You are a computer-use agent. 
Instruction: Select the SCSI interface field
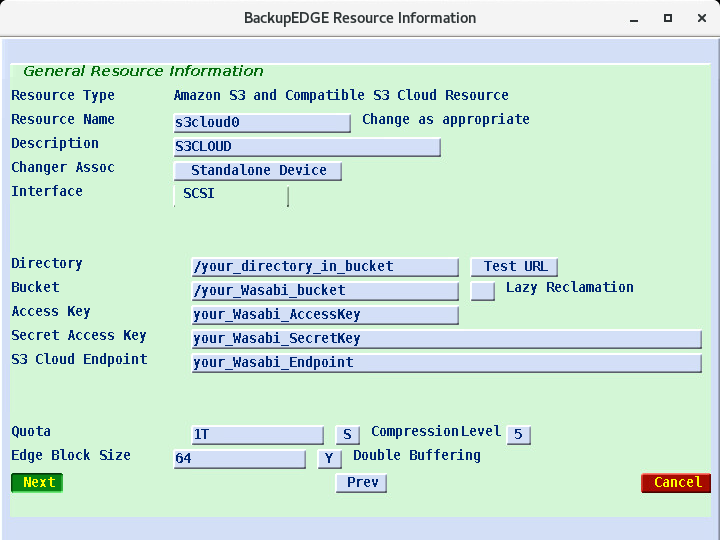[231, 195]
